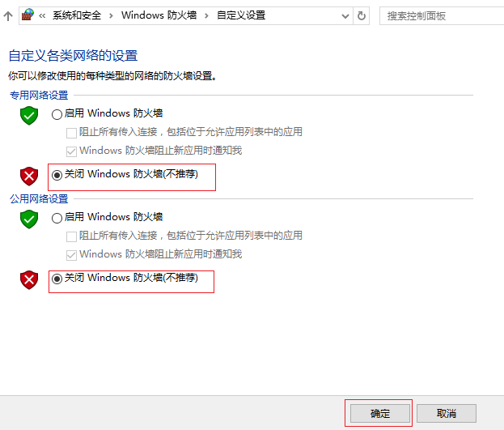Click the green shield under 公用网络设置
The height and width of the screenshot is (430, 504).
29,219
